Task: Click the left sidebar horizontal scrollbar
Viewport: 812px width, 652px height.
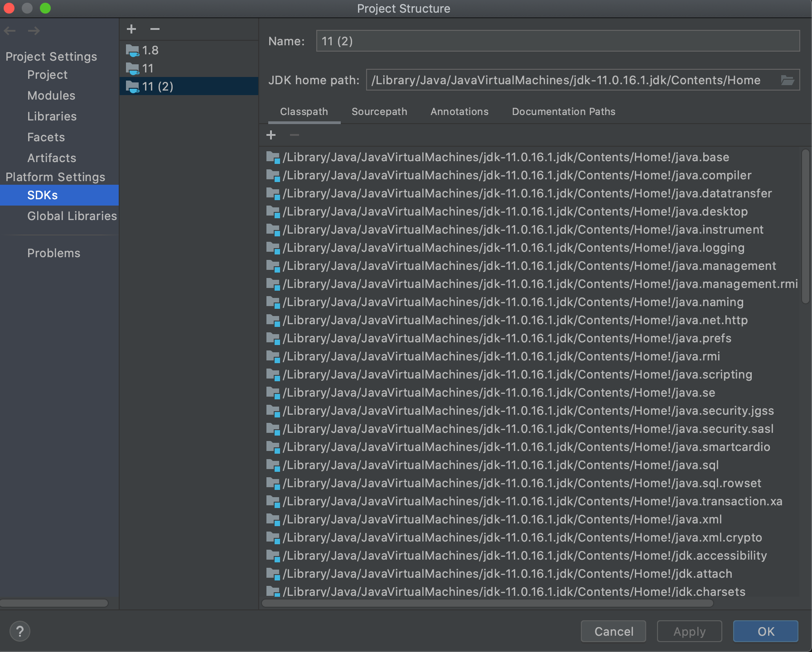Action: (54, 603)
